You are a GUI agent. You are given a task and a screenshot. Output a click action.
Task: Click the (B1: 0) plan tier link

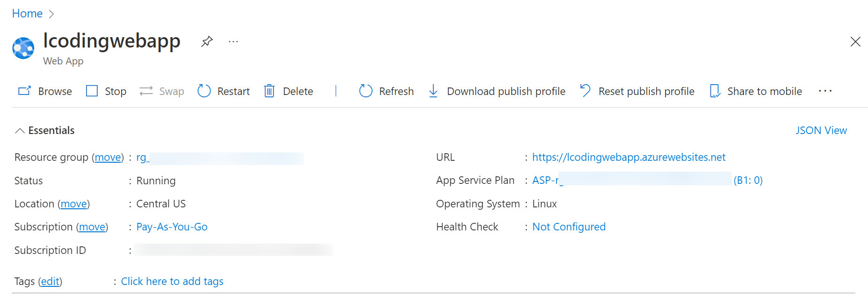748,181
